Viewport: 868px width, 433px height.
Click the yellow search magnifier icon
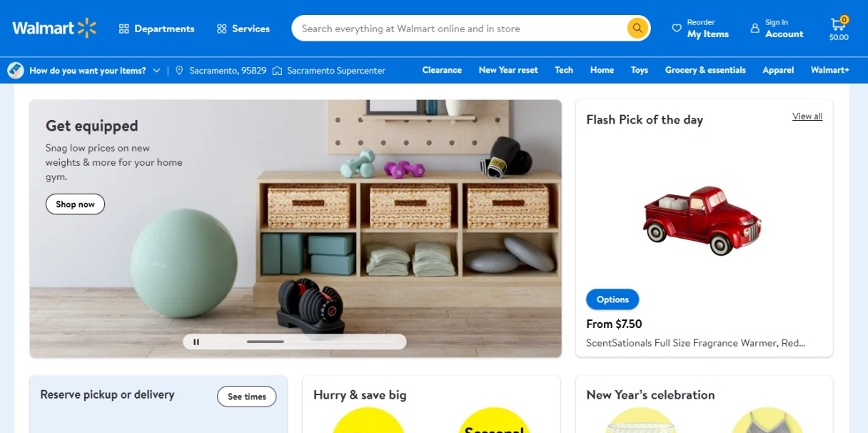(637, 29)
